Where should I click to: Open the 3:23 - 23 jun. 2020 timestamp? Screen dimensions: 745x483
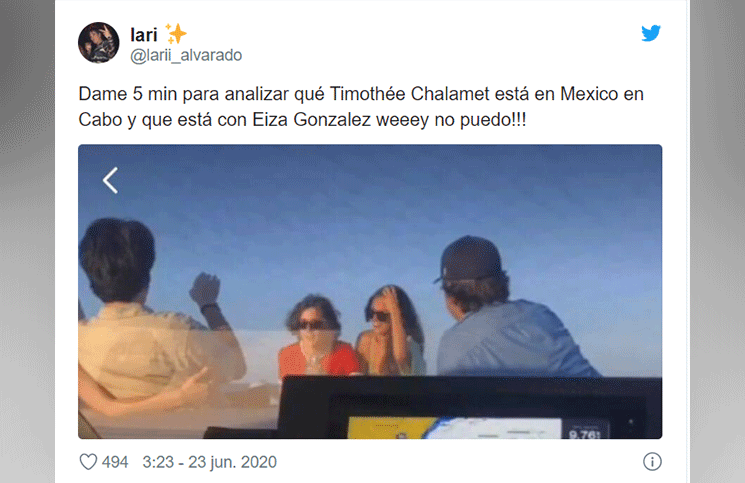(210, 462)
